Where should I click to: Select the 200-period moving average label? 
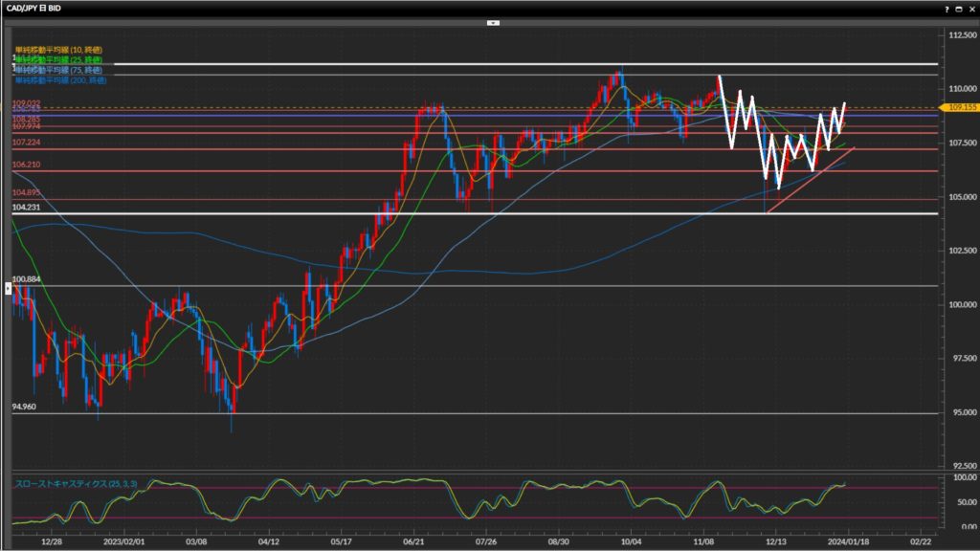pos(59,80)
